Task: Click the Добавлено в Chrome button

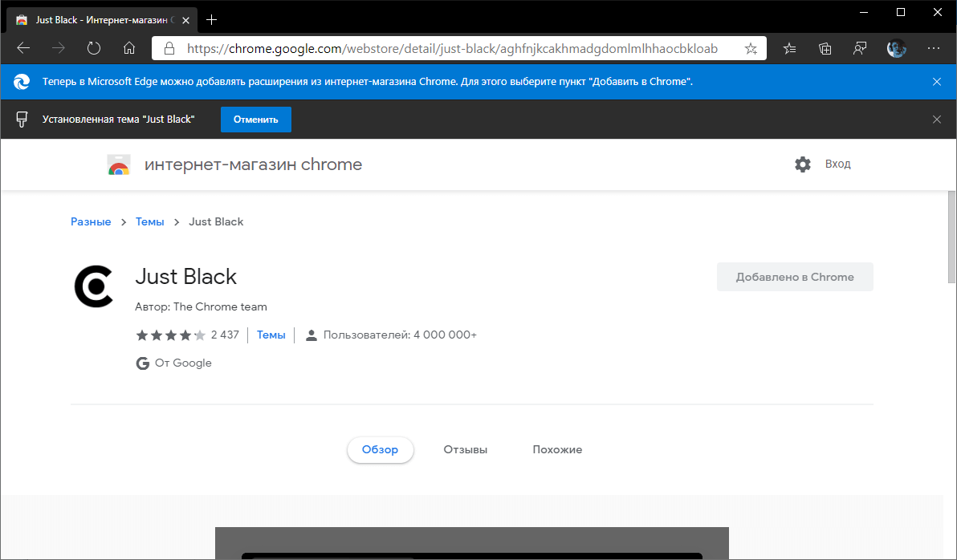Action: click(x=795, y=276)
